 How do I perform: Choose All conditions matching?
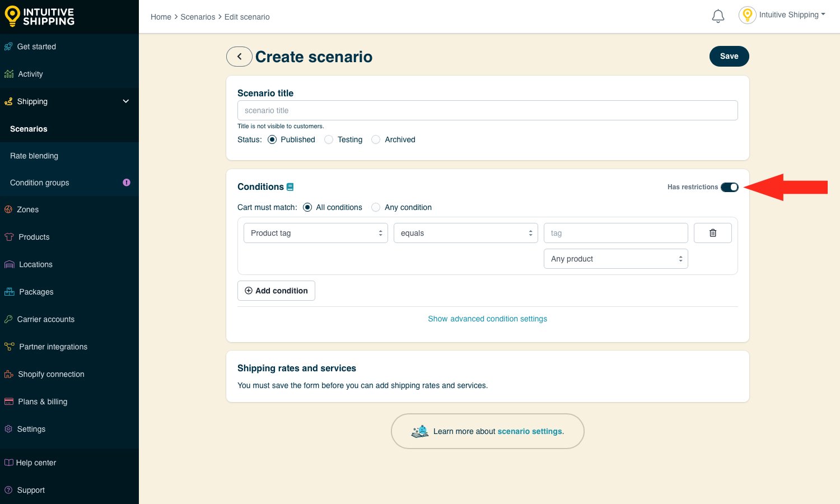[x=307, y=207]
